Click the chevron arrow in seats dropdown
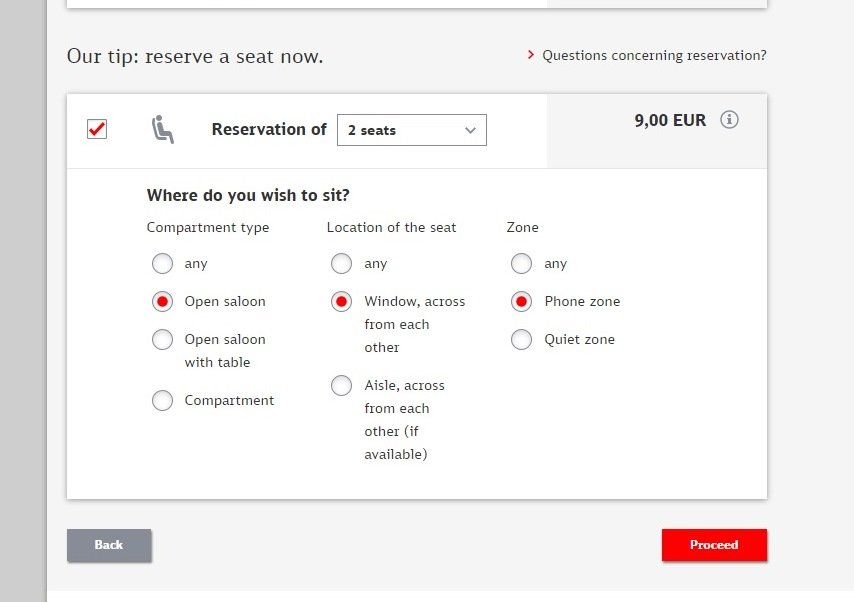 click(471, 130)
